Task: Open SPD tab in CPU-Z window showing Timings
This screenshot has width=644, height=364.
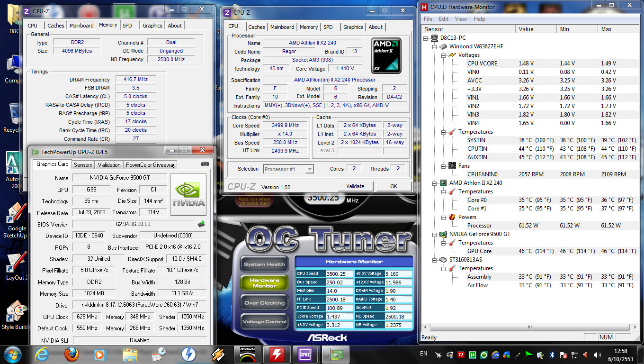Action: [127, 26]
